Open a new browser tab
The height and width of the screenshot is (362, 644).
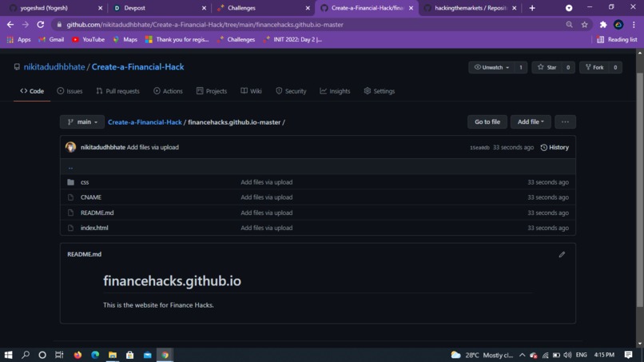click(532, 8)
